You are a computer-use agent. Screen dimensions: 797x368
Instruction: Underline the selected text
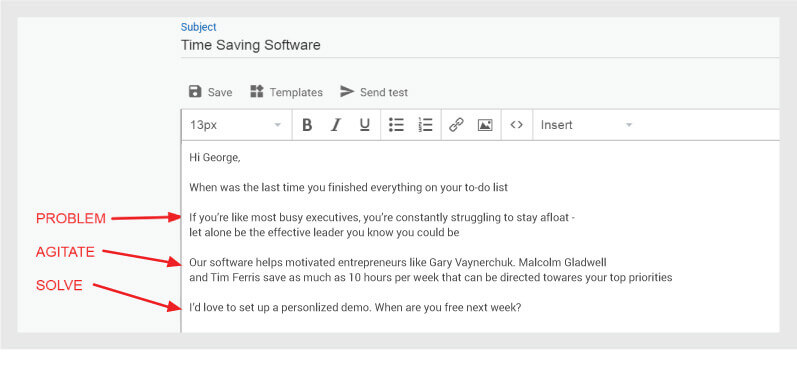(x=364, y=125)
